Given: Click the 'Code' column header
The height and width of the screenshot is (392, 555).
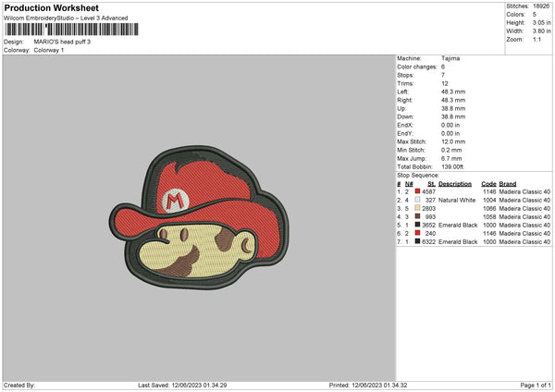Looking at the screenshot, I should click(488, 184).
